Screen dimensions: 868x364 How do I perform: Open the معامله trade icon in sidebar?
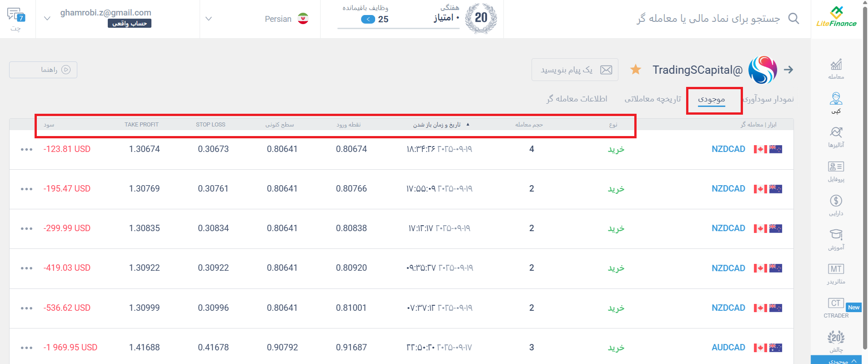836,69
